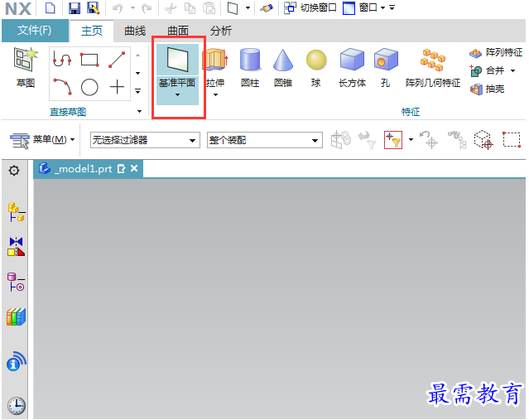Open the arrow beside the funnel icon
The width and height of the screenshot is (529, 420).
(x=411, y=139)
